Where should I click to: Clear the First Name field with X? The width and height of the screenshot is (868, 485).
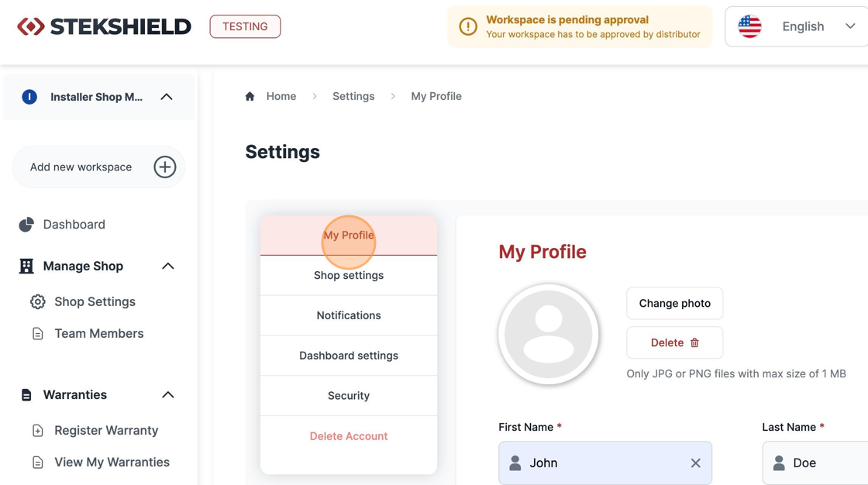[x=696, y=463]
